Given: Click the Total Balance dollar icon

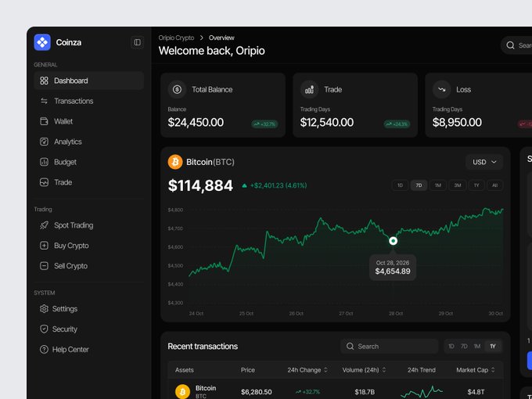Looking at the screenshot, I should [x=177, y=89].
